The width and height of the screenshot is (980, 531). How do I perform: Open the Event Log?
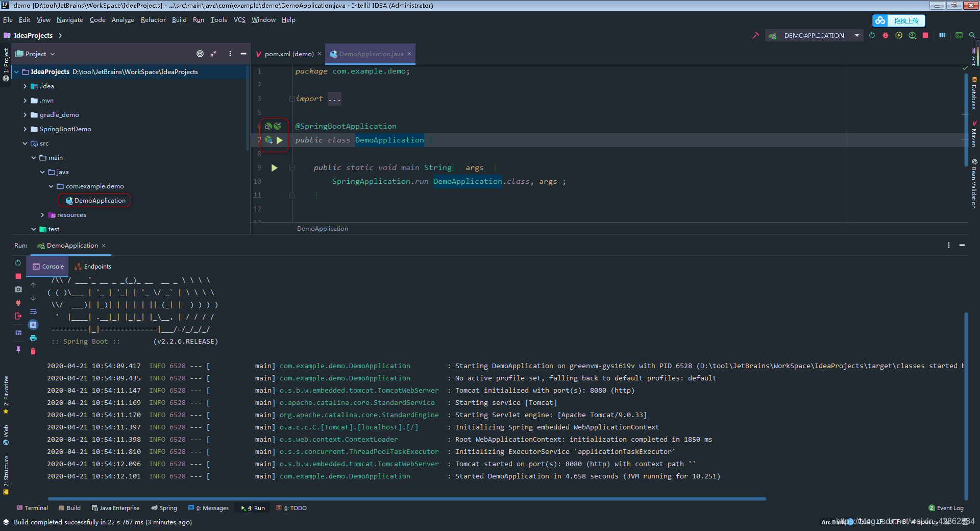coord(946,508)
